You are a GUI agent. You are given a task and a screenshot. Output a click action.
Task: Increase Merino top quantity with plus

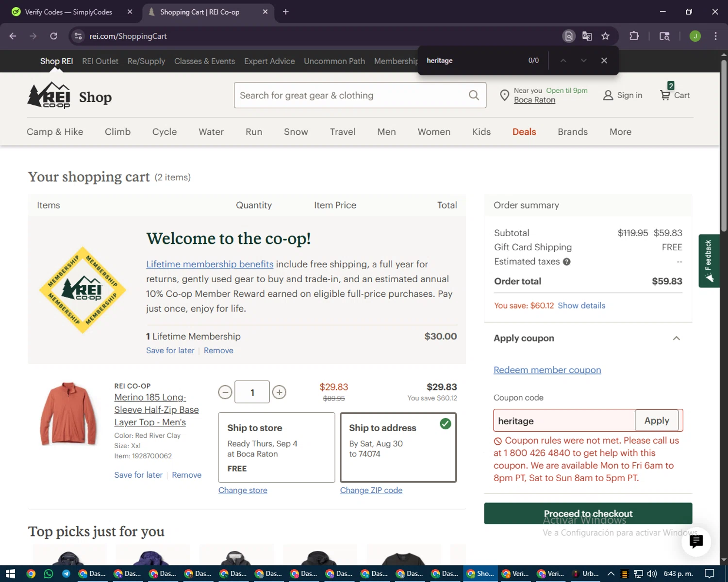point(279,392)
